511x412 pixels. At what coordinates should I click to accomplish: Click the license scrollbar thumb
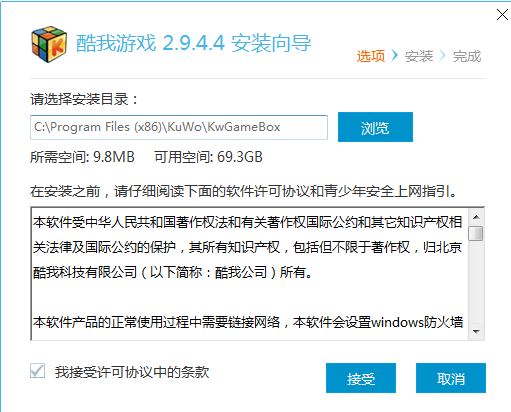[476, 233]
